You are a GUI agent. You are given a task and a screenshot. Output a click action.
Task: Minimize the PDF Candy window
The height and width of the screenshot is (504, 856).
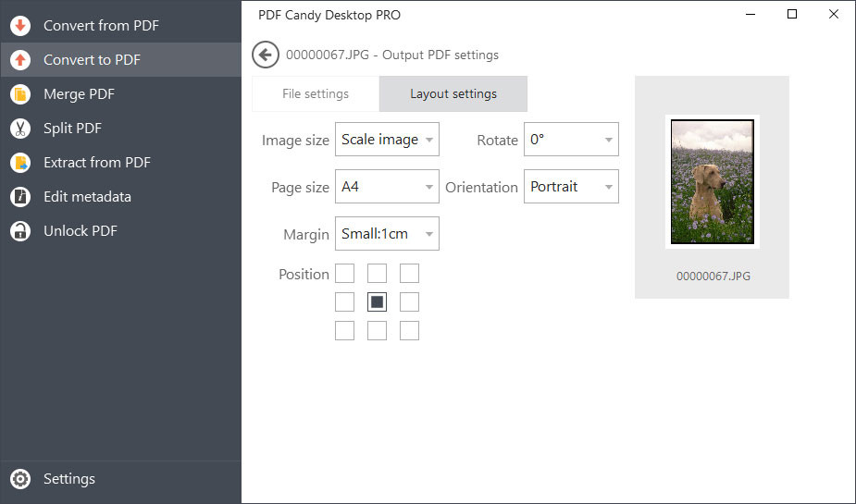pos(751,15)
